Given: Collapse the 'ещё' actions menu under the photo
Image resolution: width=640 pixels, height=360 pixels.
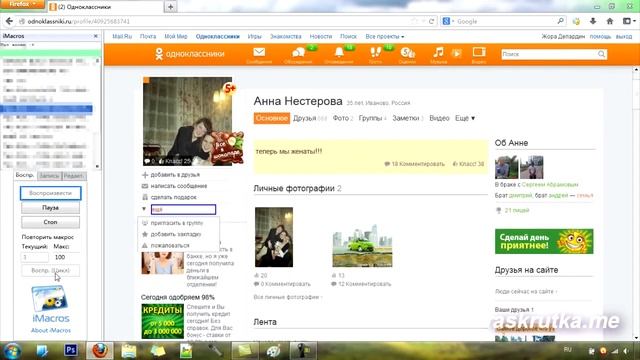Looking at the screenshot, I should [x=183, y=209].
